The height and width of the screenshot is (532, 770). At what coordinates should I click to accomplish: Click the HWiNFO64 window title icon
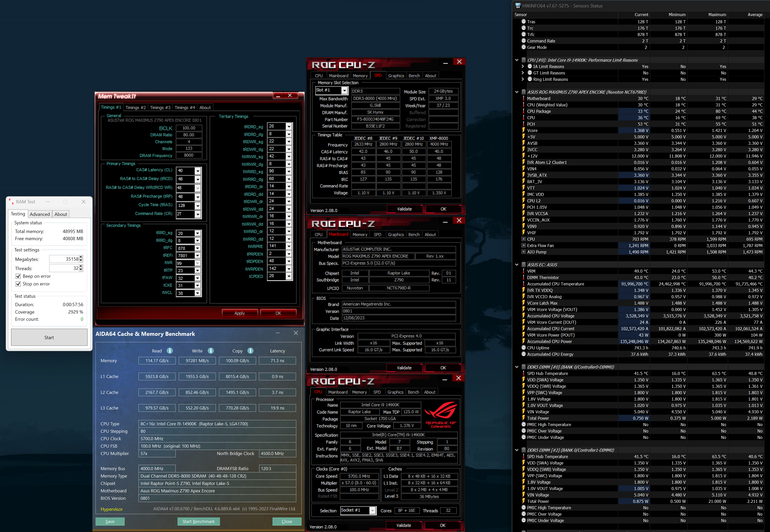518,6
